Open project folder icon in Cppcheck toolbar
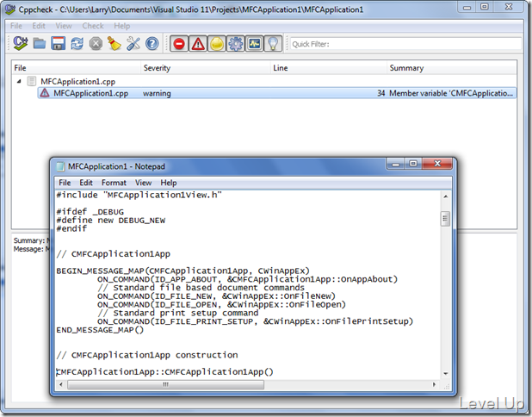 (40, 44)
